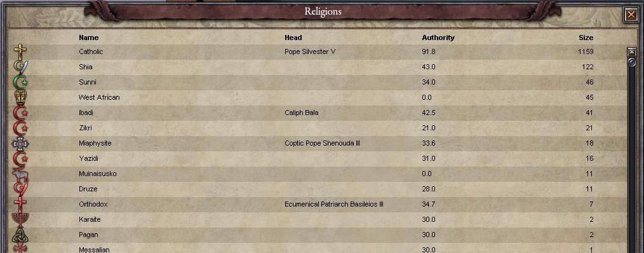644x253 pixels.
Task: Close the Religions window
Action: [x=631, y=15]
